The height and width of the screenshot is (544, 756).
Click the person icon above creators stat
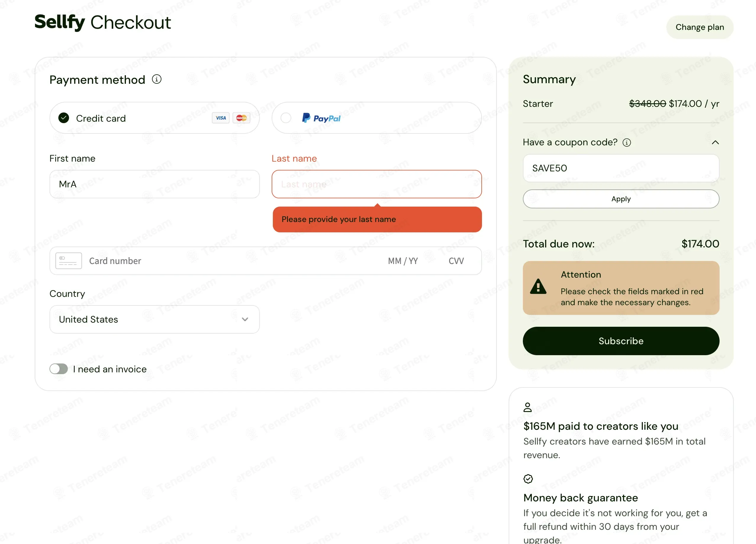click(528, 407)
